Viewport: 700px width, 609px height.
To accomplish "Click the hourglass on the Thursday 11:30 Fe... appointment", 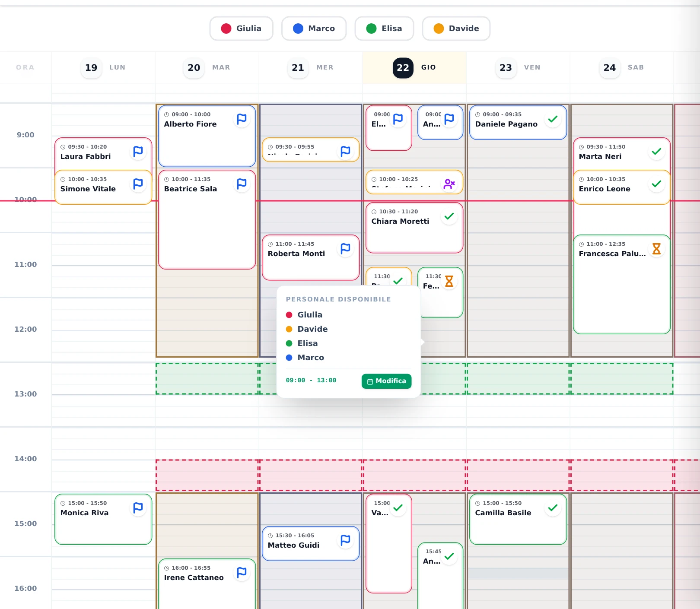I will [449, 281].
